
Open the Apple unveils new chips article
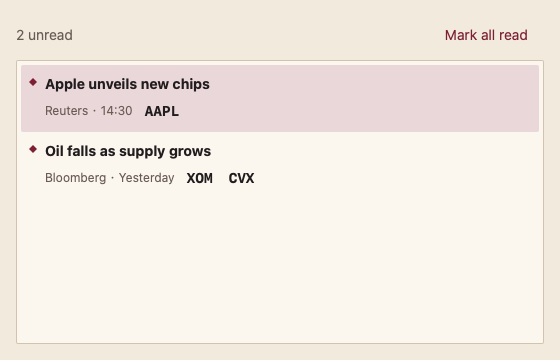pos(127,84)
